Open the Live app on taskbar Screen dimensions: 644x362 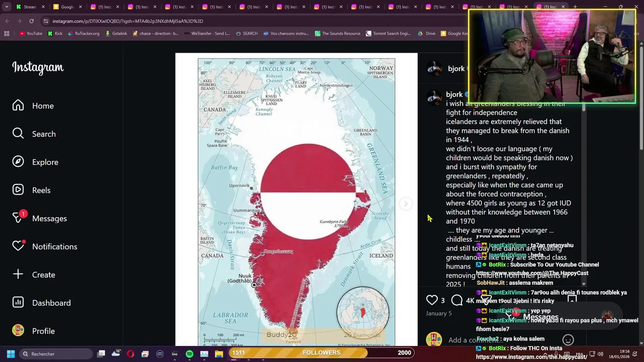[175, 354]
